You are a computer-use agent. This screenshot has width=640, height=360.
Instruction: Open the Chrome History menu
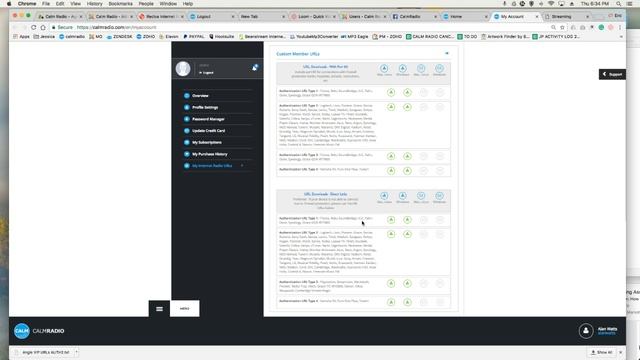(94, 4)
